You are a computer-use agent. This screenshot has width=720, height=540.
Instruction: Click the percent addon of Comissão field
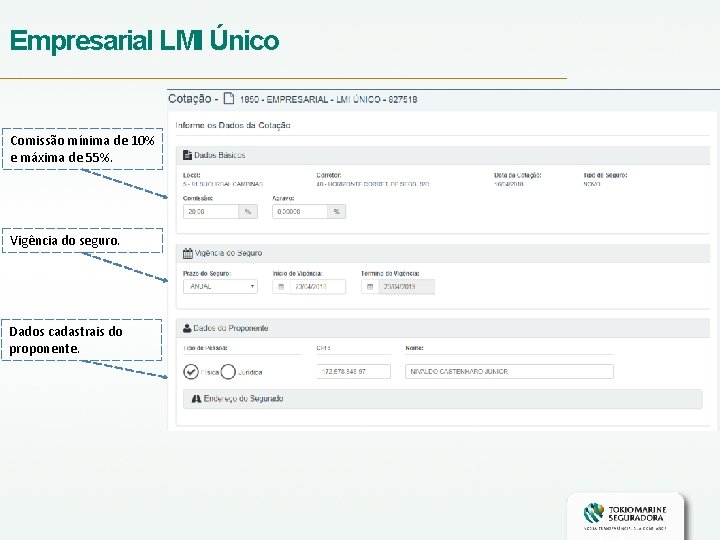248,212
